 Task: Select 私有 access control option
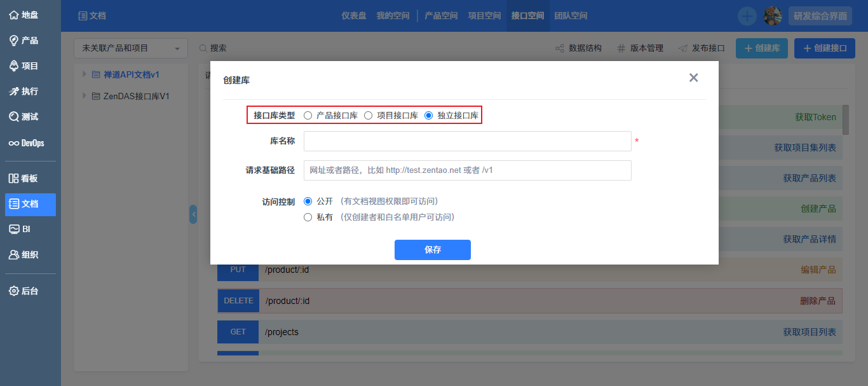(308, 217)
